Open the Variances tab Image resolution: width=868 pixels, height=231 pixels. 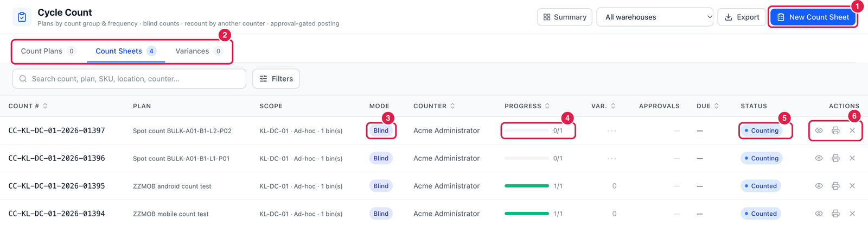(x=199, y=51)
